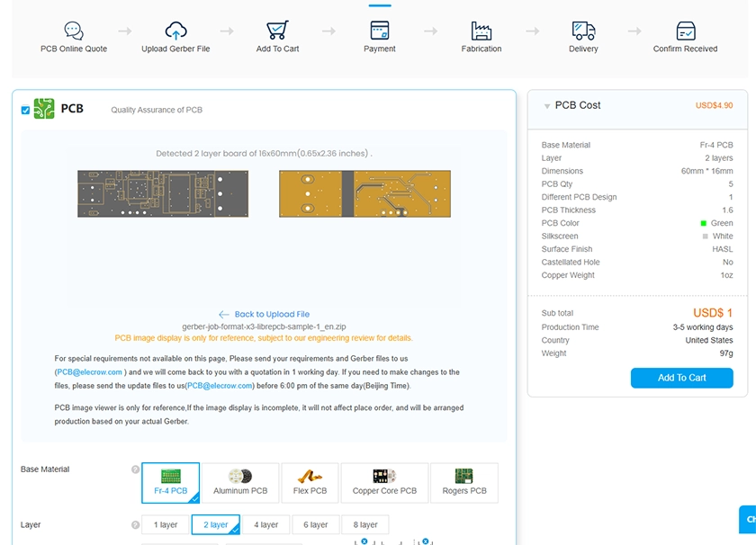Image resolution: width=756 pixels, height=545 pixels.
Task: Select Rogers PCB base material
Action: (x=464, y=483)
